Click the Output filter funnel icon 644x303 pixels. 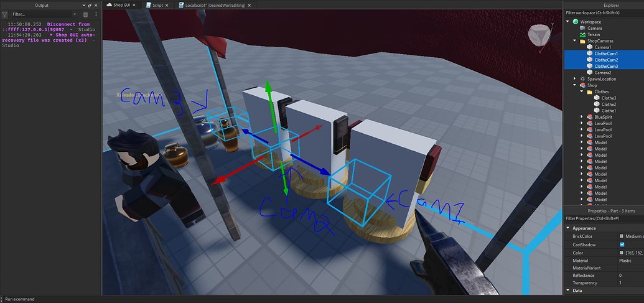(4, 14)
